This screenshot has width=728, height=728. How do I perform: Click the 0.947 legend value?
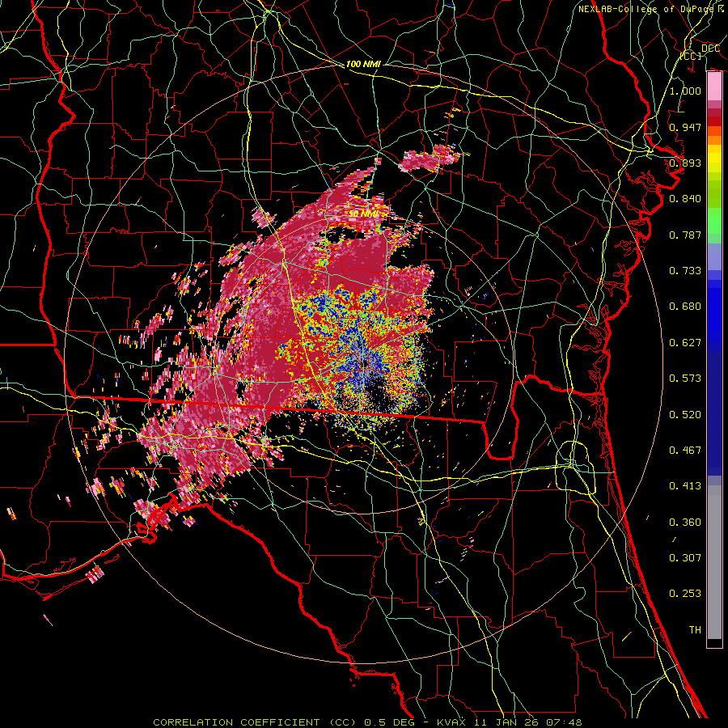685,127
